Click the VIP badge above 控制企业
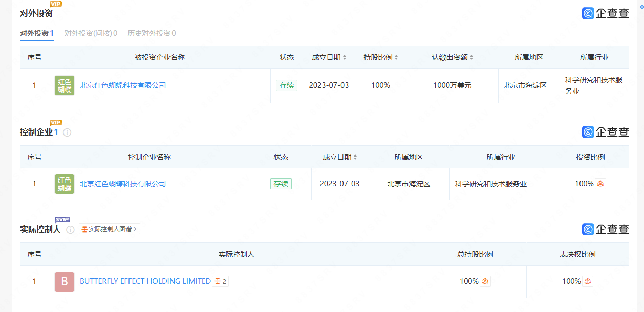Image resolution: width=644 pixels, height=312 pixels. click(56, 123)
